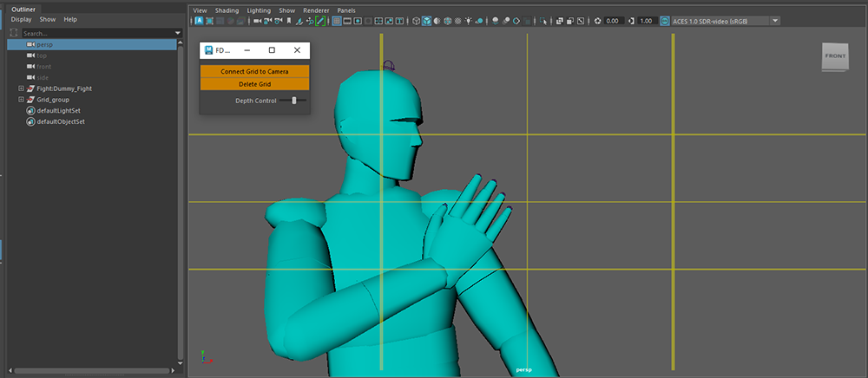Click the grease pencil tool icon
This screenshot has width=868, height=378.
click(x=320, y=21)
